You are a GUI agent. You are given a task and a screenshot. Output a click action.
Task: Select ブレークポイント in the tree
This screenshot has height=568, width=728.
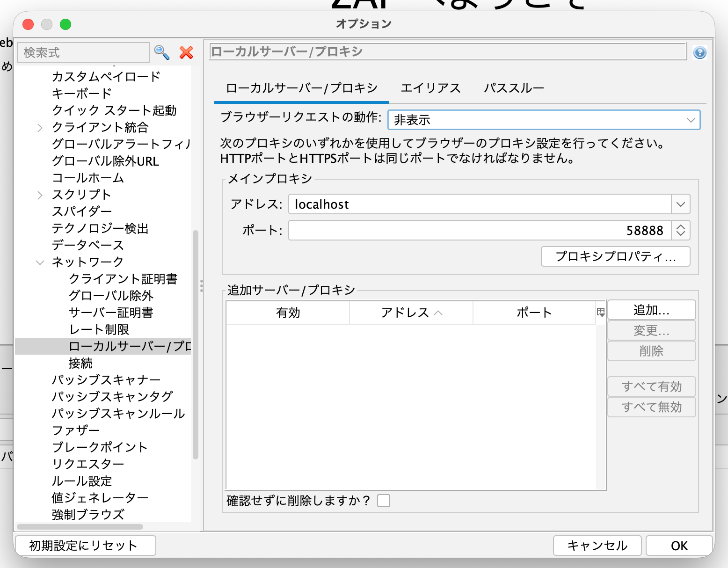(100, 447)
